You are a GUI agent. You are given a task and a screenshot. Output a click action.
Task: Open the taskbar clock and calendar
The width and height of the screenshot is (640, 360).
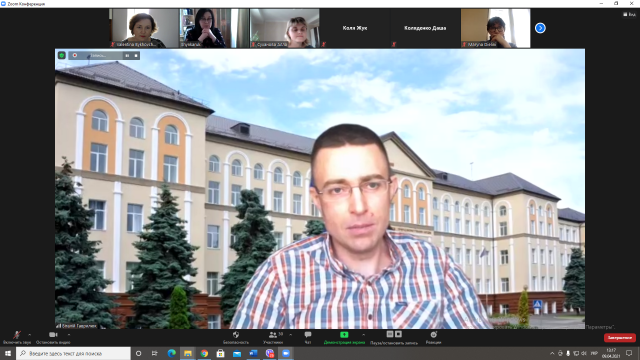tap(611, 353)
